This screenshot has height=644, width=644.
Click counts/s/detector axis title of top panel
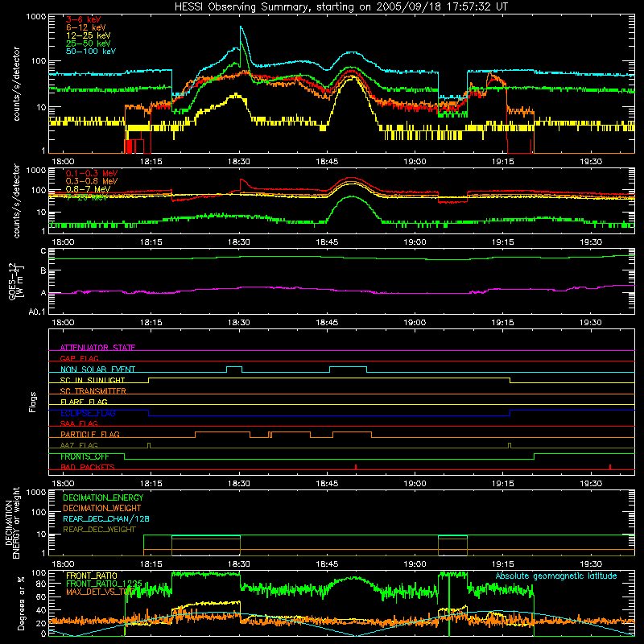[x=16, y=84]
